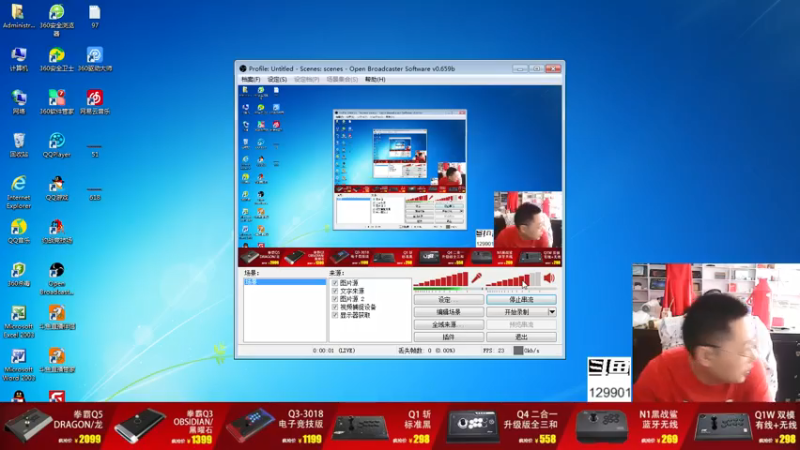
Task: Click 编辑场景 edit scene button
Action: click(448, 312)
